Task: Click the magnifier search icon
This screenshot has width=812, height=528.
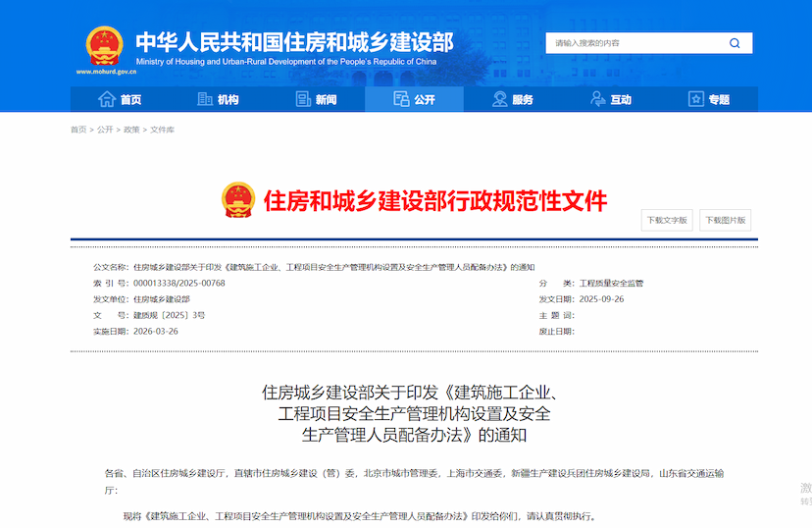Action: click(735, 43)
